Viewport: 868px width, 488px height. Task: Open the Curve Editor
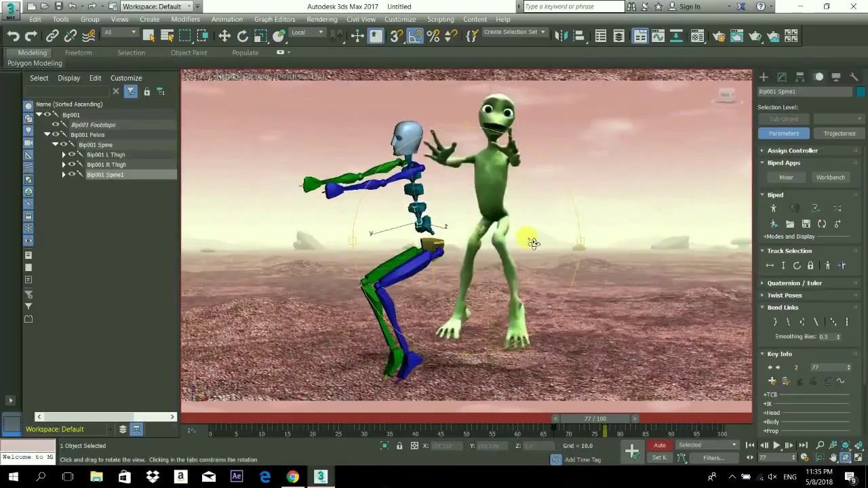point(658,36)
